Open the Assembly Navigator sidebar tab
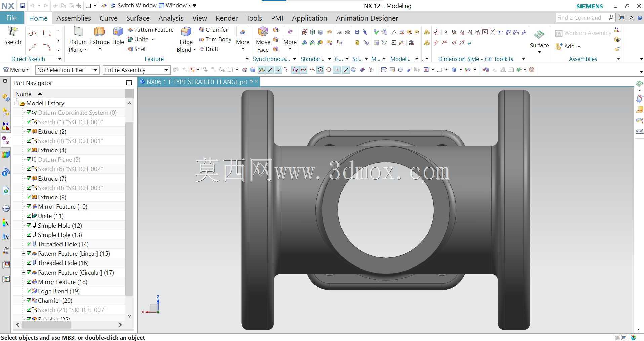Image resolution: width=644 pixels, height=341 pixels. (6, 112)
